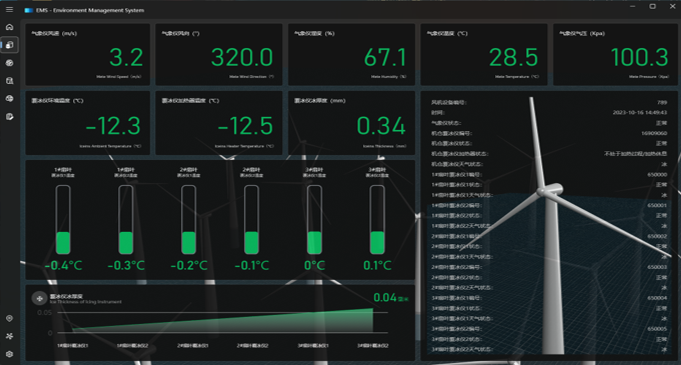
Task: Click the -0.2°C blade thermometer gauge
Action: pyautogui.click(x=188, y=220)
